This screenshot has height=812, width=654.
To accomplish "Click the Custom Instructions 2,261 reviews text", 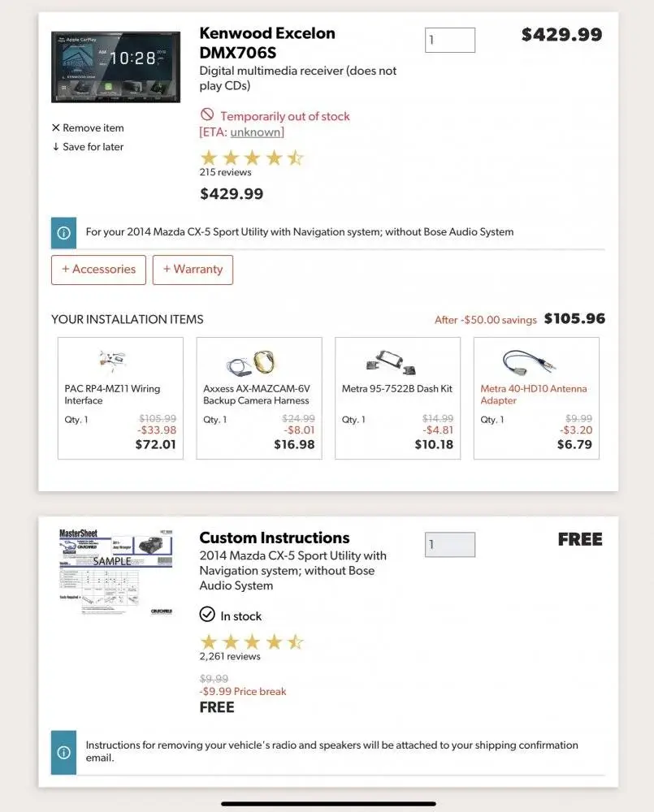I will tap(230, 656).
